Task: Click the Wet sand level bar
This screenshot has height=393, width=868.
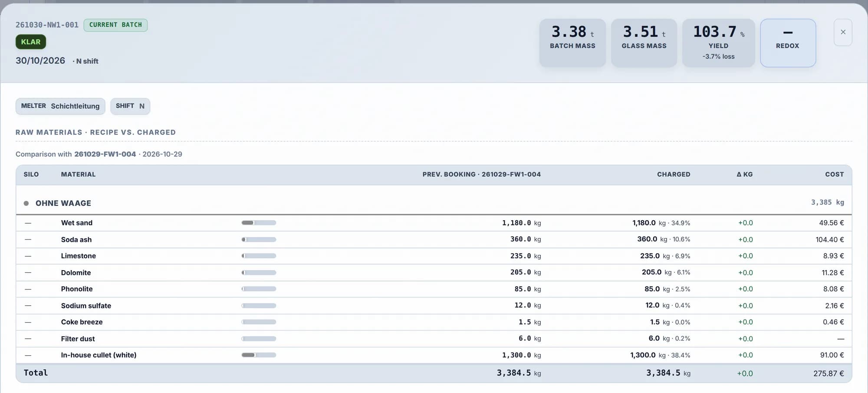Action: (x=259, y=223)
